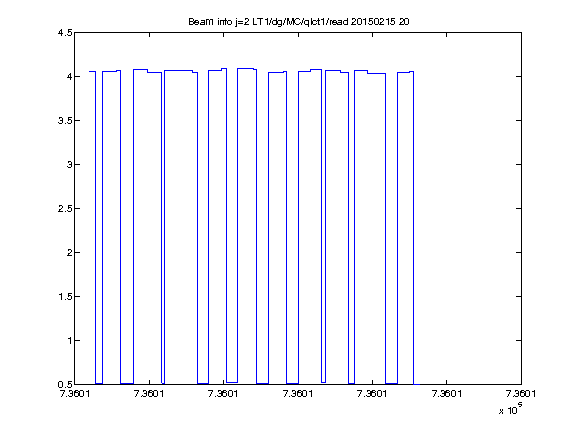576x432 pixels.
Task: Select the 2.5 y-axis tick label
Action: click(65, 209)
